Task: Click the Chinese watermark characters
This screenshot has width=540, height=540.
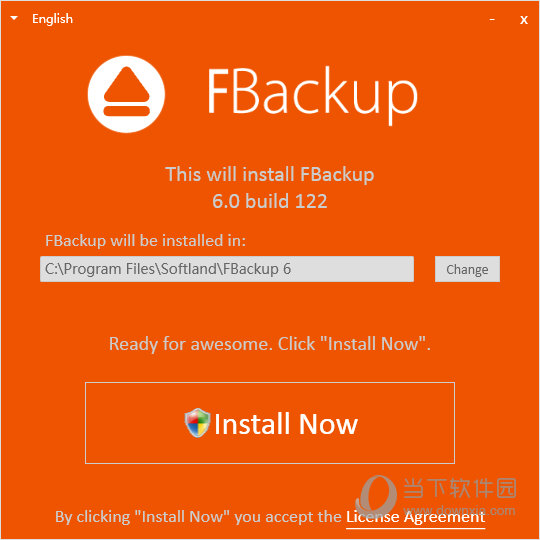Action: pos(459,488)
